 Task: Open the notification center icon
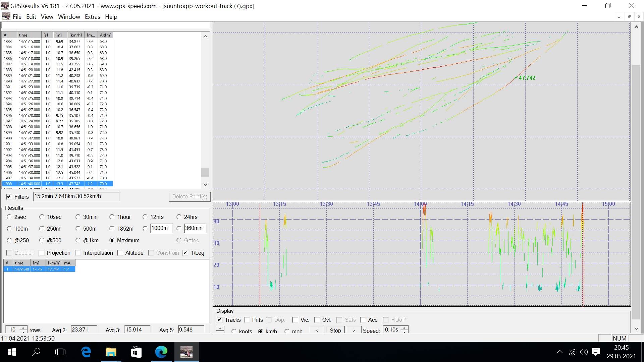tap(596, 352)
